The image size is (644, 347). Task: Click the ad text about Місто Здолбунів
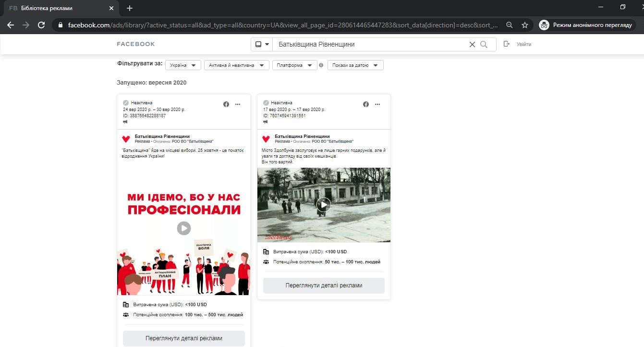coord(324,156)
